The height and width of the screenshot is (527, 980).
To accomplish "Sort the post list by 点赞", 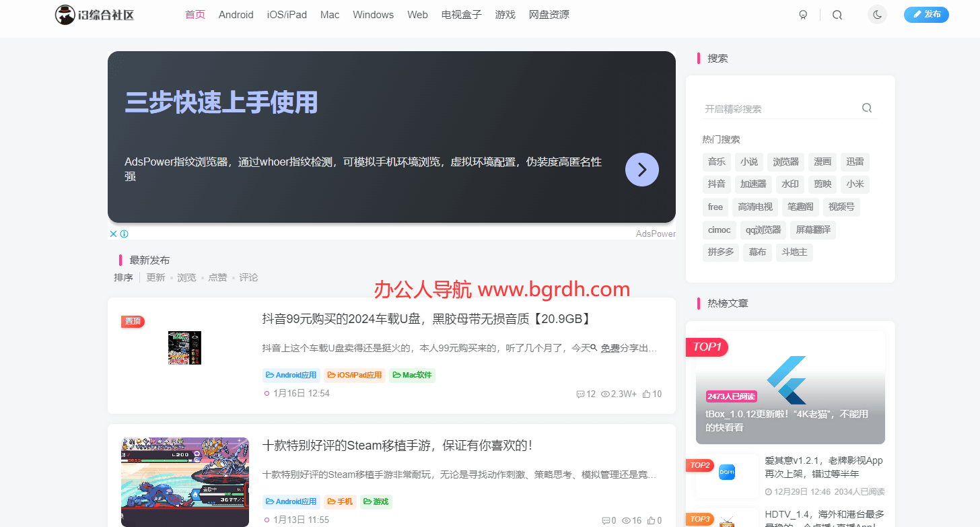I will (217, 277).
